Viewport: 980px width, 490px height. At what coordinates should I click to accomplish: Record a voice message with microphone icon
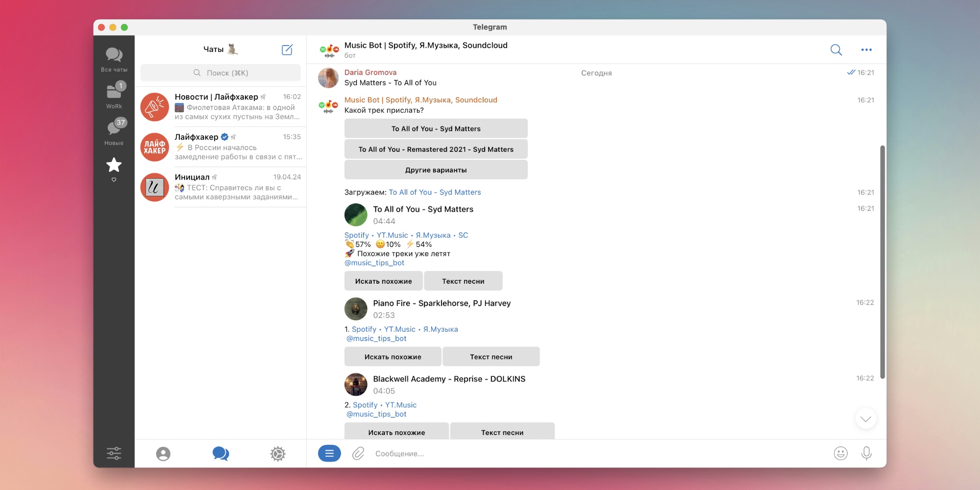click(866, 454)
